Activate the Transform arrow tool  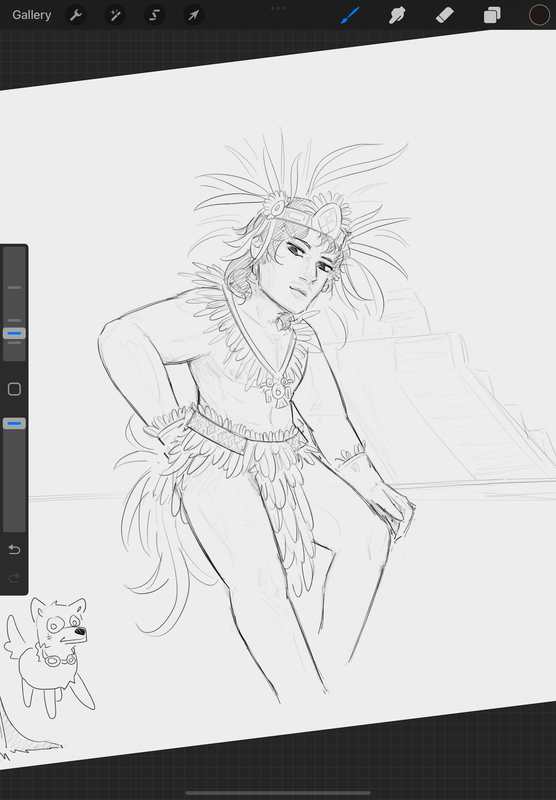(x=193, y=15)
